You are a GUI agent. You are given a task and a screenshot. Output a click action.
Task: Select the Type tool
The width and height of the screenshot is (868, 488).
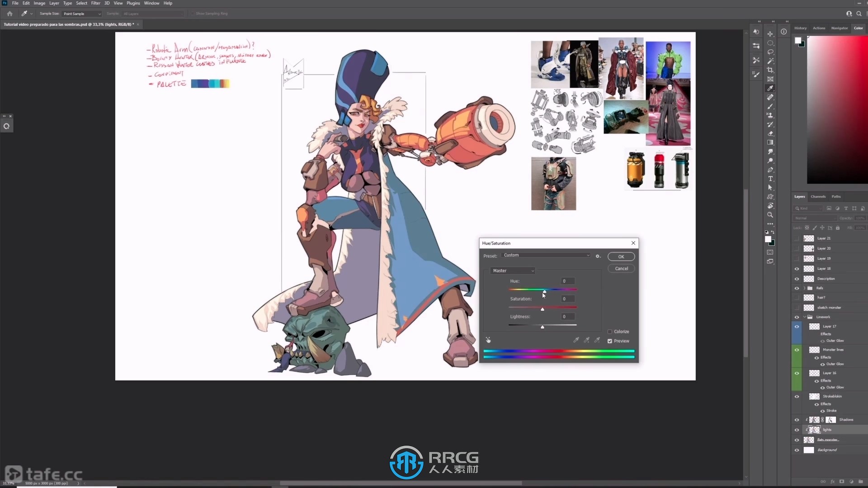tap(770, 179)
